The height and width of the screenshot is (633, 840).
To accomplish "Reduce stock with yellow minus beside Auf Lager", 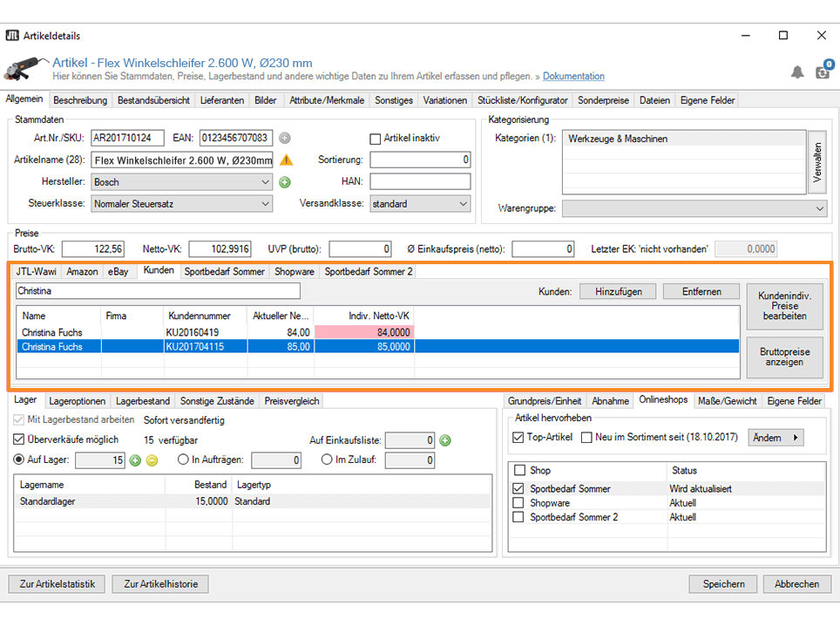I will click(x=152, y=460).
